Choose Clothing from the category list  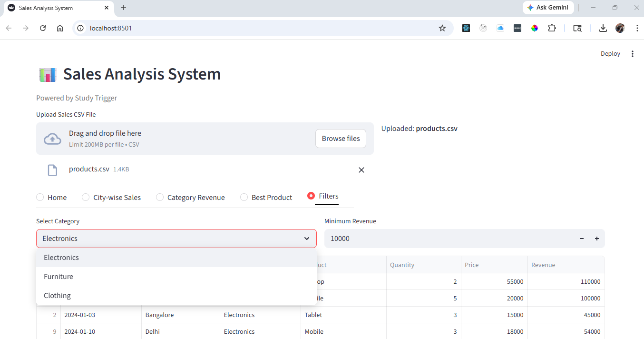pos(57,295)
